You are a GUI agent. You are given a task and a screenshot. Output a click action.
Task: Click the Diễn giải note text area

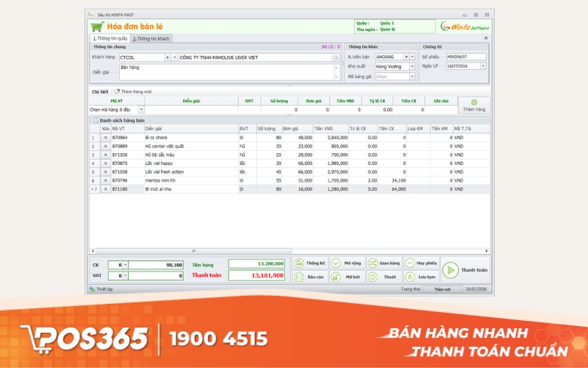[226, 72]
